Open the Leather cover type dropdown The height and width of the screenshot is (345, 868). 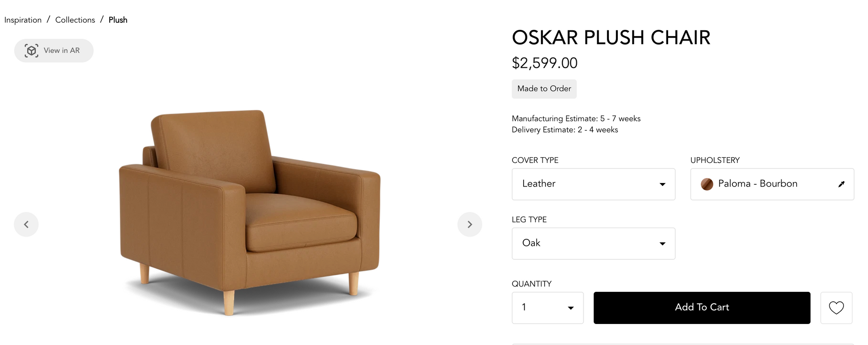593,184
